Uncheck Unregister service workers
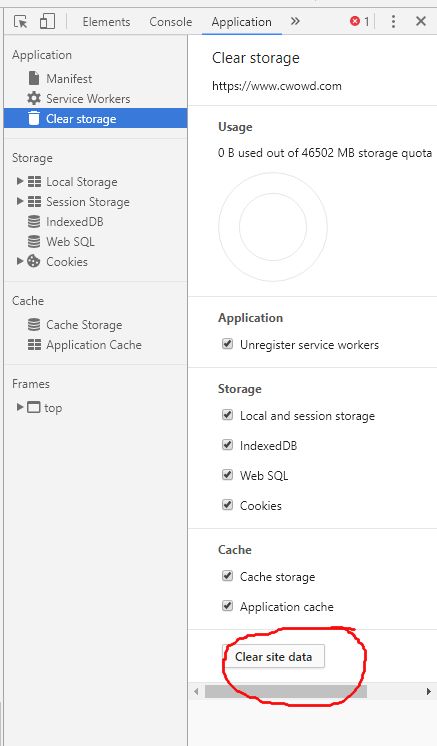This screenshot has height=746, width=437. click(x=228, y=344)
